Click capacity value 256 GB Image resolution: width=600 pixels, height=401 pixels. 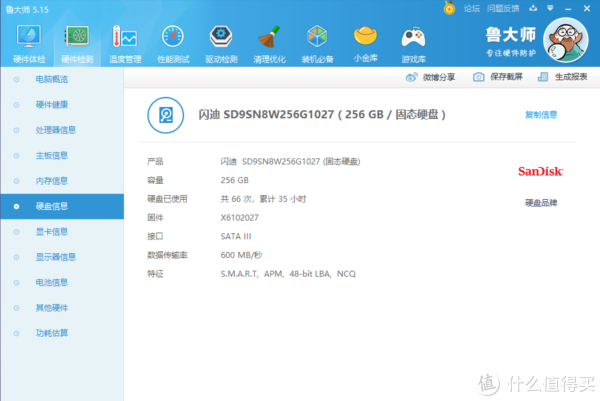click(x=234, y=180)
